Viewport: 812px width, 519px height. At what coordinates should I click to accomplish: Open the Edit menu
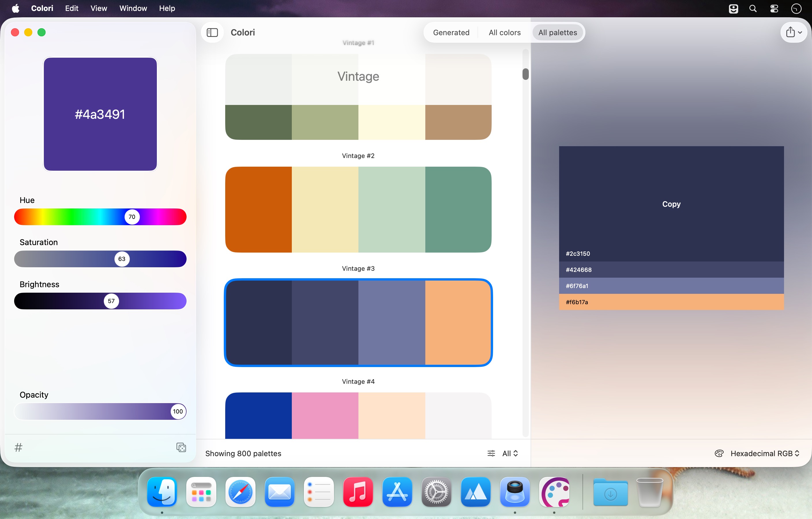click(72, 8)
